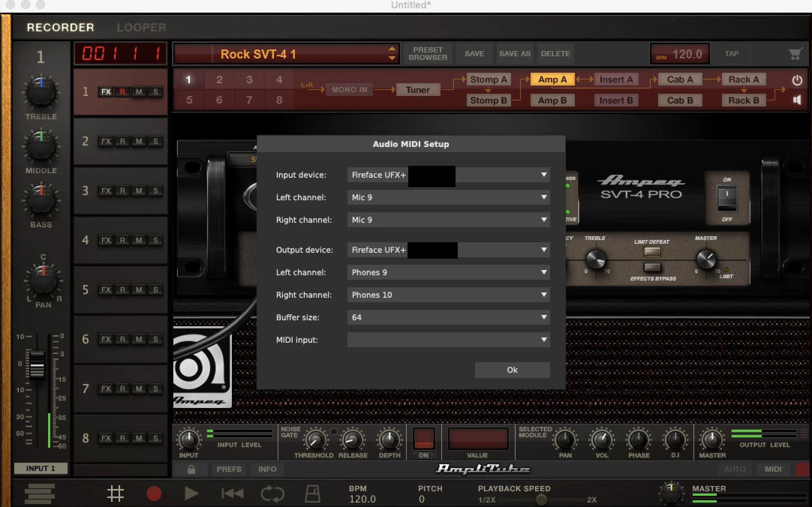This screenshot has width=812, height=507.
Task: Select Stomp A in signal chain
Action: click(x=488, y=79)
